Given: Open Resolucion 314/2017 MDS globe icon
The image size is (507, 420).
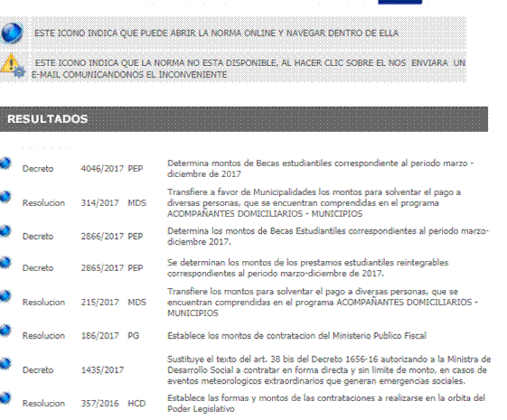Looking at the screenshot, I should [x=5, y=197].
